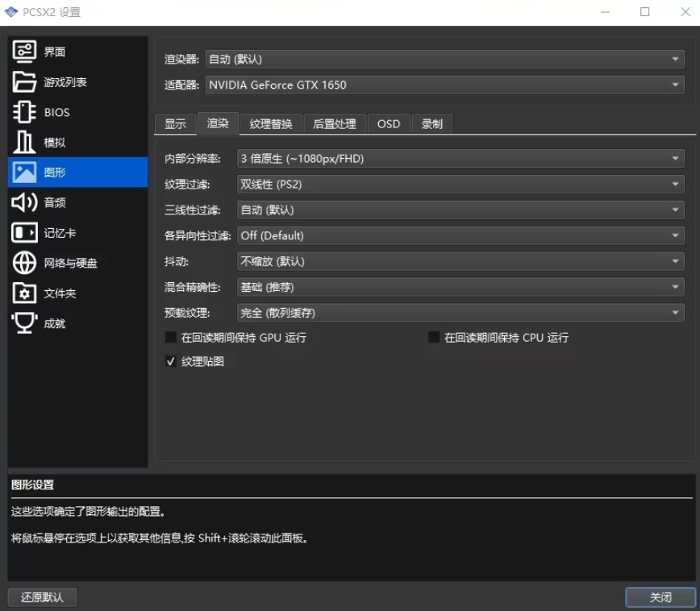Expand the 内部分辨率 dropdown
Viewport: 700px width, 611px height.
point(460,159)
